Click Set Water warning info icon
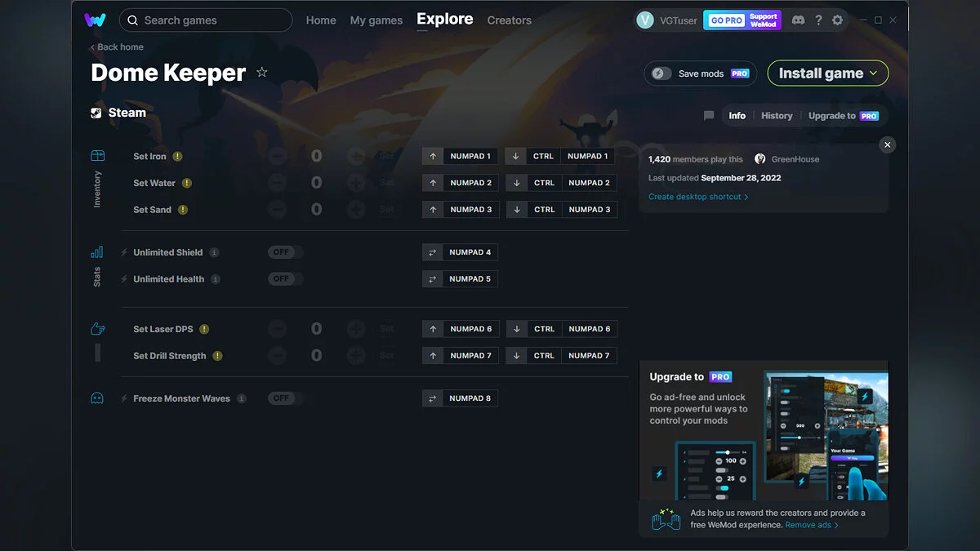This screenshot has height=551, width=980. (x=187, y=183)
